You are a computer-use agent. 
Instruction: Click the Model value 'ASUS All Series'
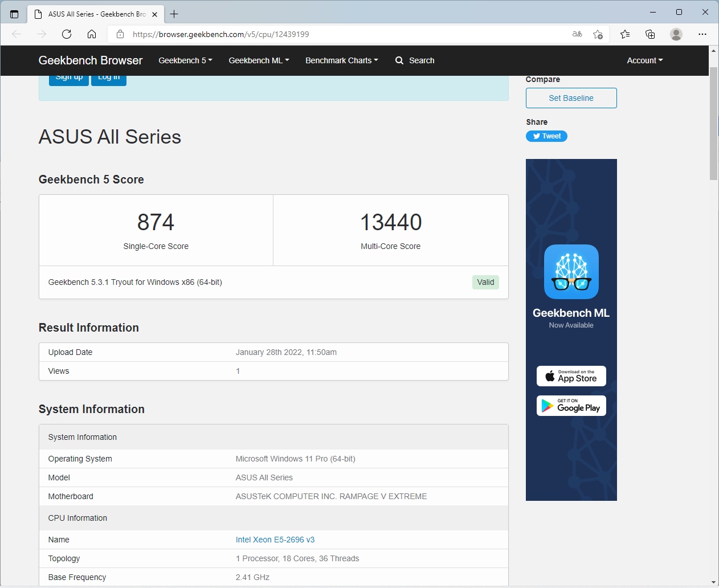tap(264, 477)
